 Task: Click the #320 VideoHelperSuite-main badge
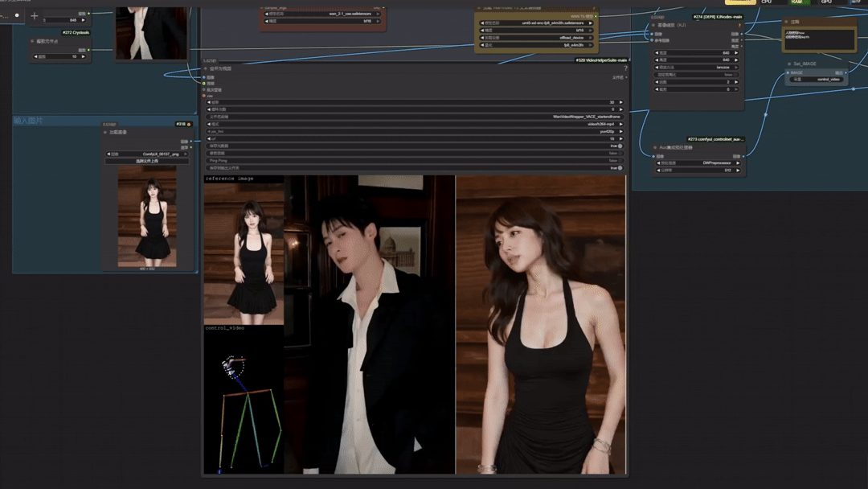pos(601,60)
